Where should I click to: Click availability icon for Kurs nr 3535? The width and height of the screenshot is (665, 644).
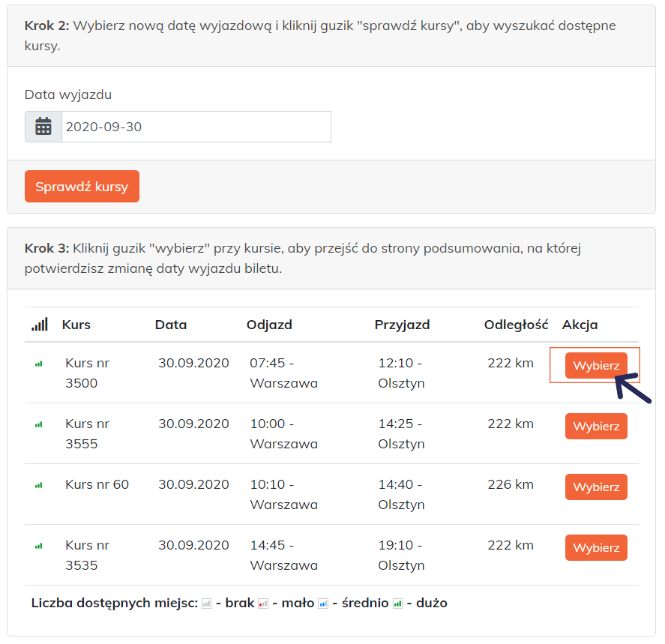(x=38, y=546)
